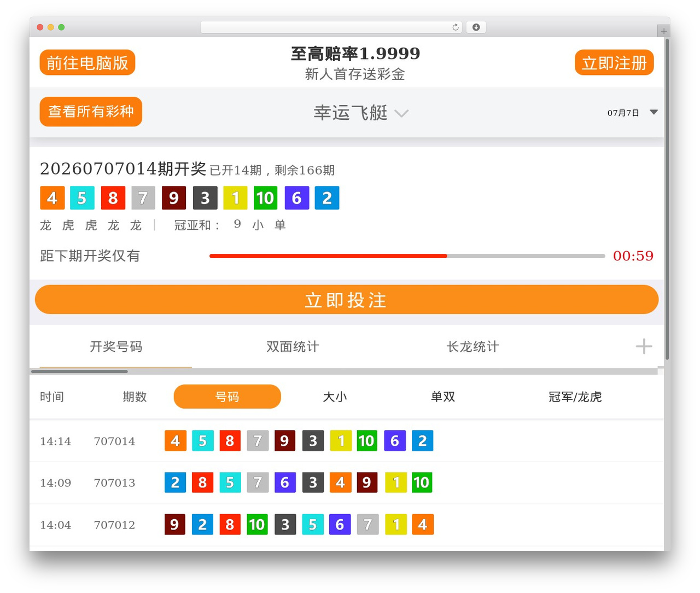Click 冠亚和 result label

pyautogui.click(x=197, y=225)
